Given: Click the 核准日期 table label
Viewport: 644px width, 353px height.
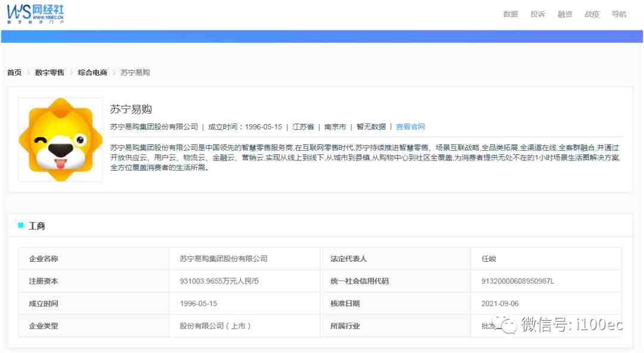Looking at the screenshot, I should (345, 304).
